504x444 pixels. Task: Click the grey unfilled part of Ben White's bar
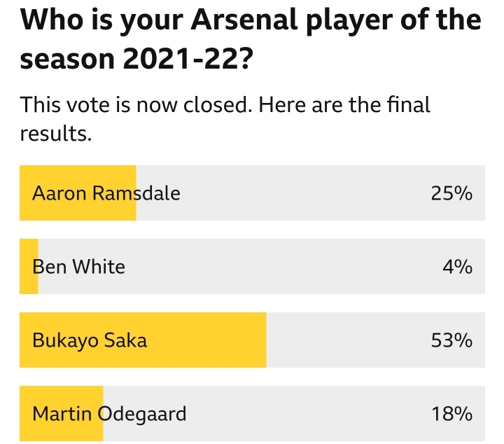click(262, 266)
